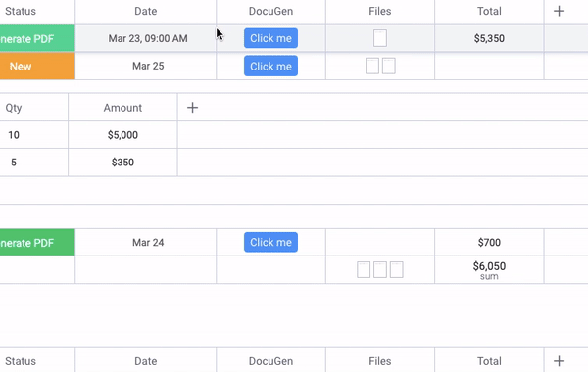Change the Generate PDF status in the Mar 24 row
This screenshot has width=588, height=372.
[x=37, y=243]
